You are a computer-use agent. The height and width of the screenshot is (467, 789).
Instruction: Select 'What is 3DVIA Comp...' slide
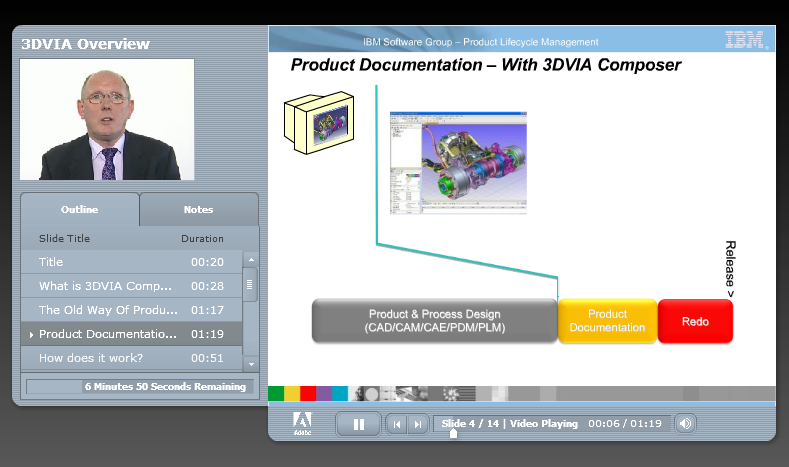pyautogui.click(x=132, y=286)
